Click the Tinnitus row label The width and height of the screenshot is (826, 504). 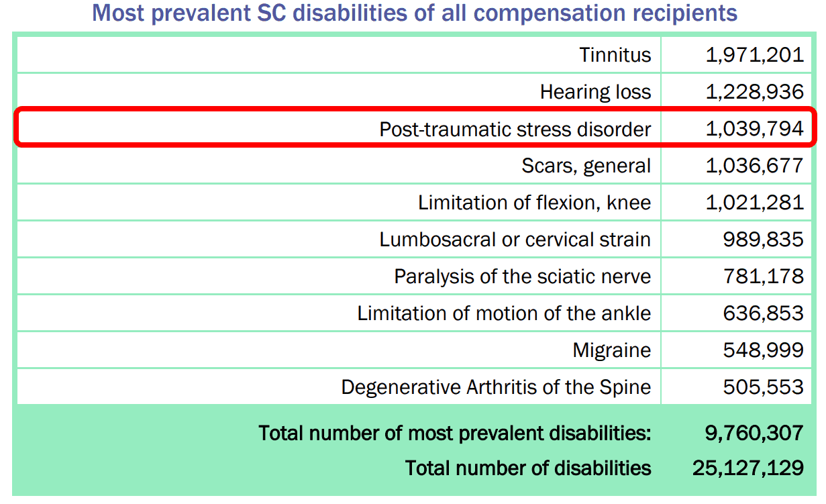tap(615, 55)
